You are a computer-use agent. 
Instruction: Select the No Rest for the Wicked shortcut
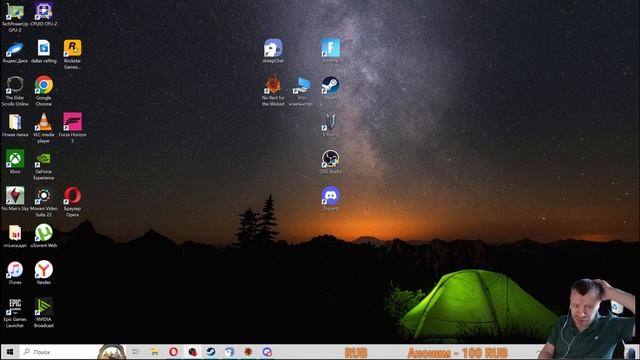point(273,91)
